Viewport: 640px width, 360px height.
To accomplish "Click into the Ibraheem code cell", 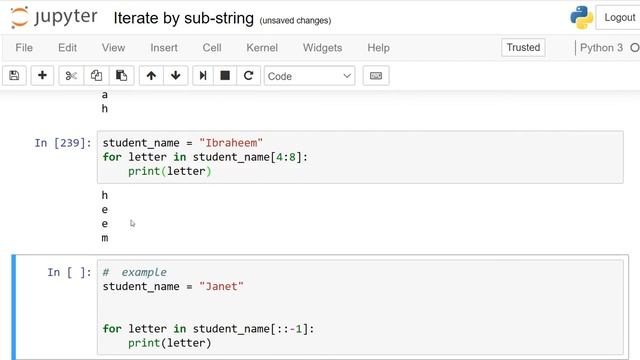I will coord(360,157).
